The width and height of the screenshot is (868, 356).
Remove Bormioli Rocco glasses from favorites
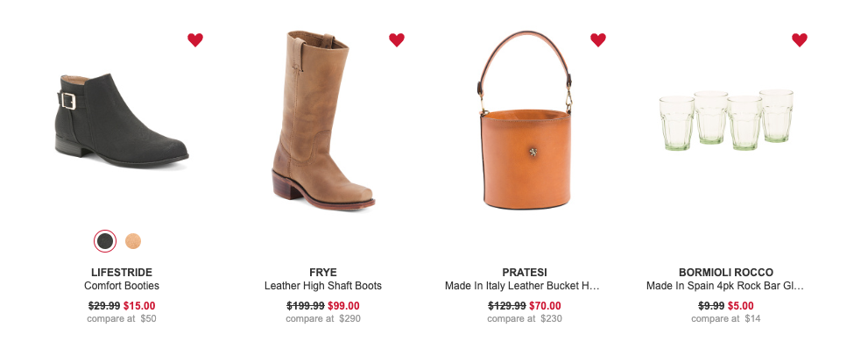(800, 40)
